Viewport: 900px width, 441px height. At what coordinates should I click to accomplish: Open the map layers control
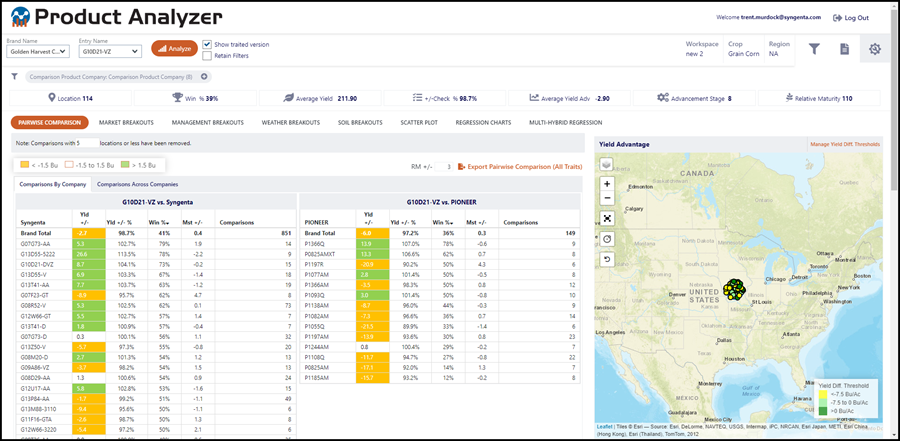pyautogui.click(x=607, y=164)
